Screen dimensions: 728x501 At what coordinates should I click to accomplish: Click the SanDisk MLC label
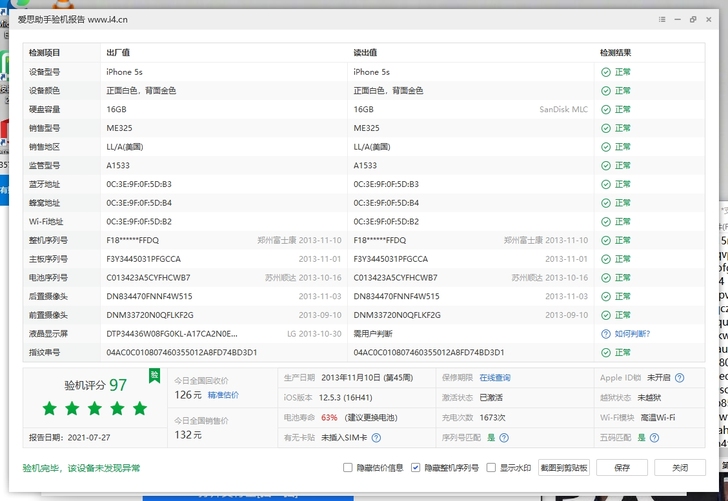click(x=564, y=110)
